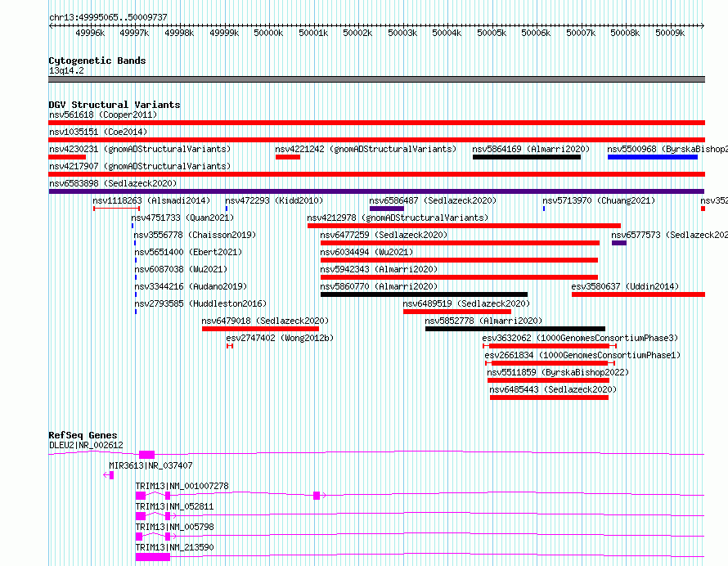Click the RefSeq Genes track heading
Viewport: 728px width, 566px height.
83,435
